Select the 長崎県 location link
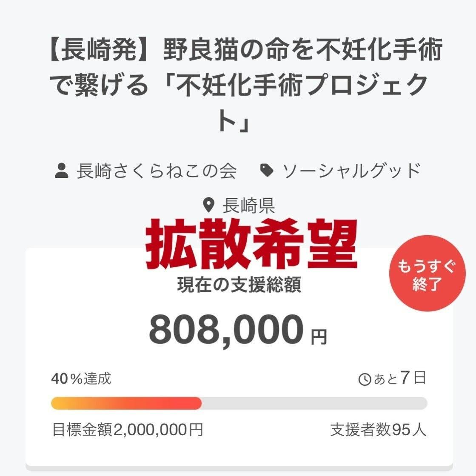The height and width of the screenshot is (476, 476). coord(248,206)
